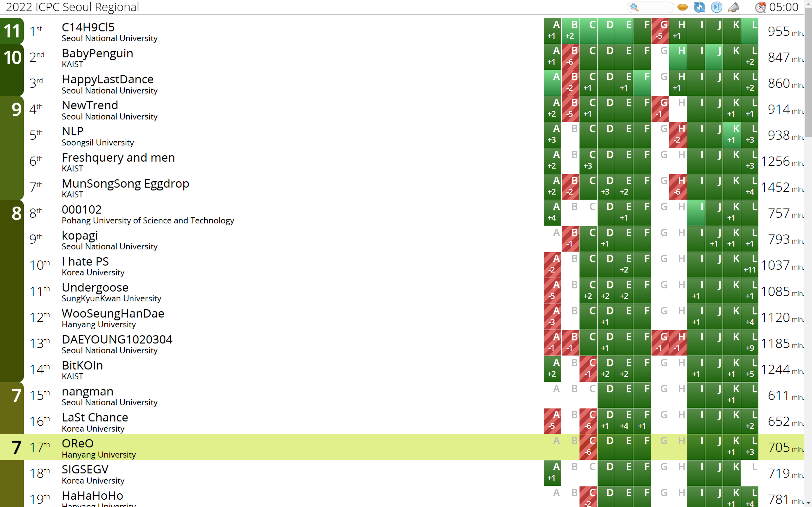Click on KAIST team BabyPenguin link
Image resolution: width=812 pixels, height=507 pixels.
pyautogui.click(x=98, y=53)
